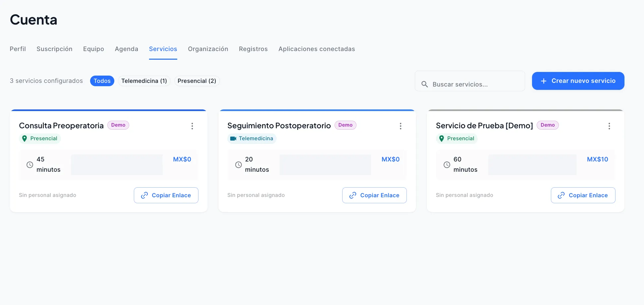
Task: Open the search magnifier icon in search bar
Action: (x=425, y=84)
